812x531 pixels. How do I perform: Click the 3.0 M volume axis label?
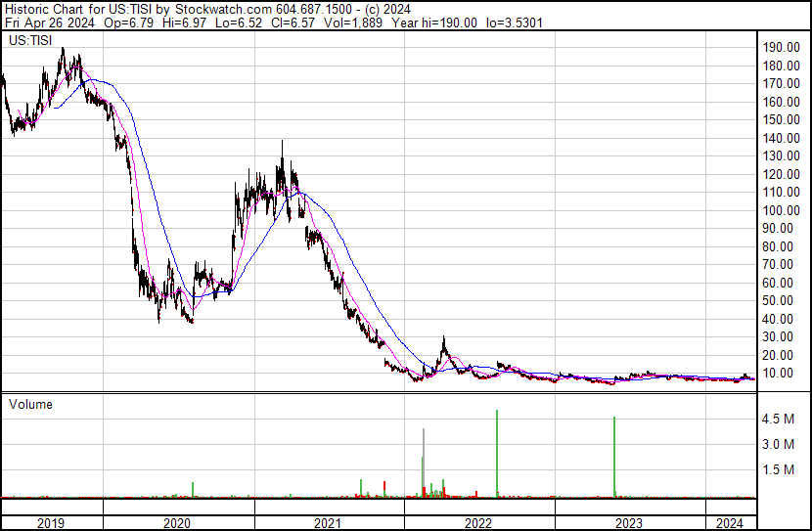(x=778, y=445)
